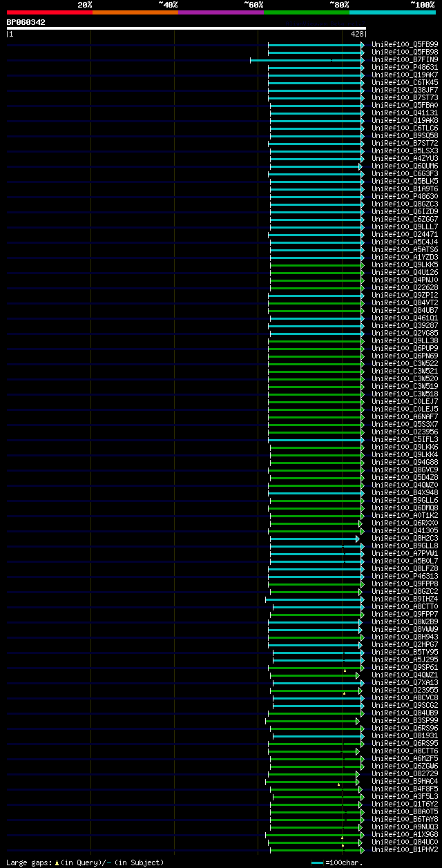Click label UniRef100_Q6IZD9
The height and width of the screenshot is (868, 442).
click(x=405, y=212)
